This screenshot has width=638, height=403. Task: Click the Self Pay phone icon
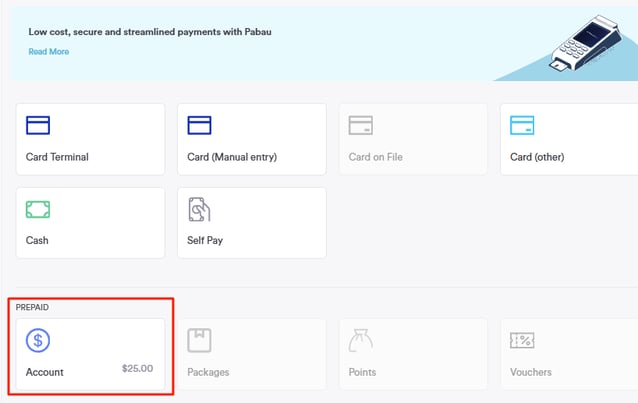click(199, 210)
